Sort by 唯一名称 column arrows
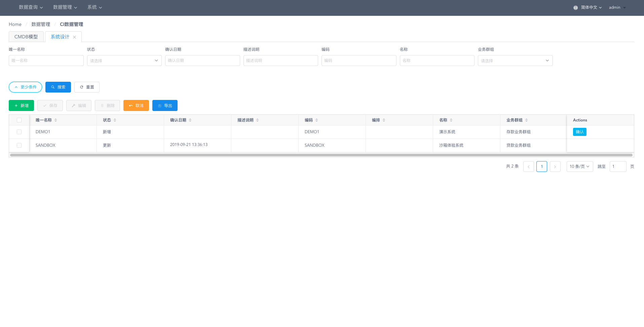The height and width of the screenshot is (327, 644). [x=56, y=120]
